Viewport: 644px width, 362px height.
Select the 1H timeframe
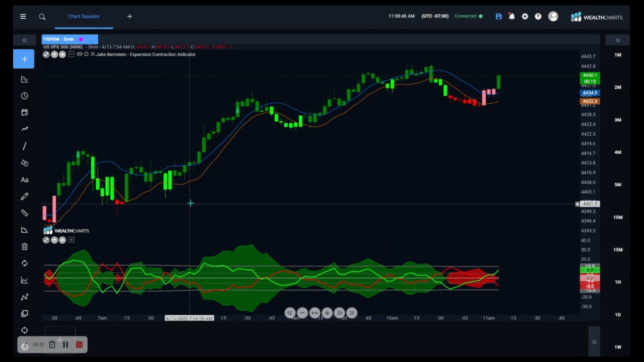[618, 282]
